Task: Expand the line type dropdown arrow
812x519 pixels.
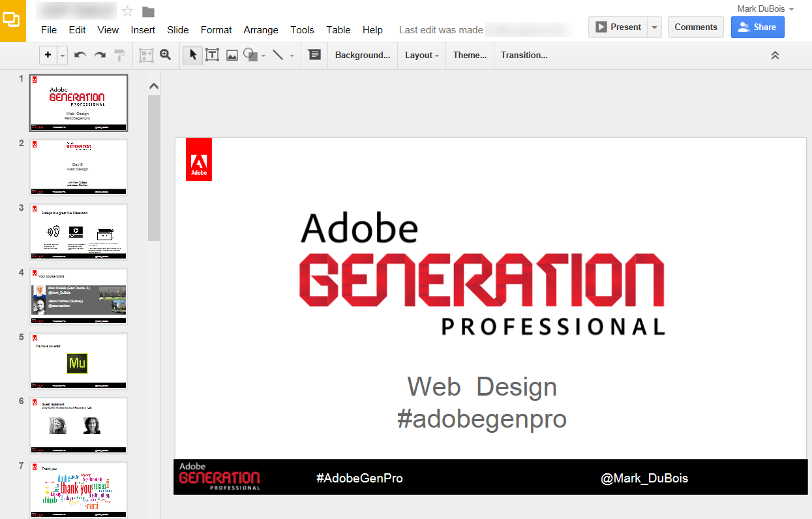Action: [292, 56]
